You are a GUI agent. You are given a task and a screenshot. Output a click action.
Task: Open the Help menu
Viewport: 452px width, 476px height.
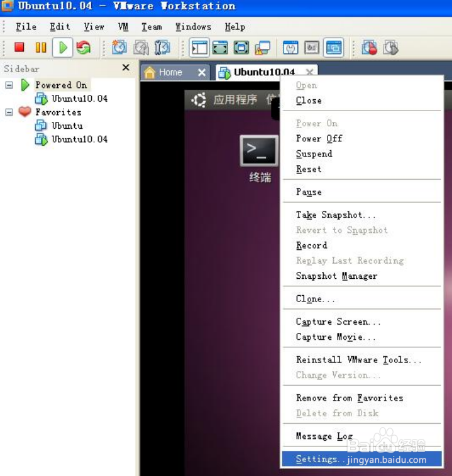[x=235, y=27]
